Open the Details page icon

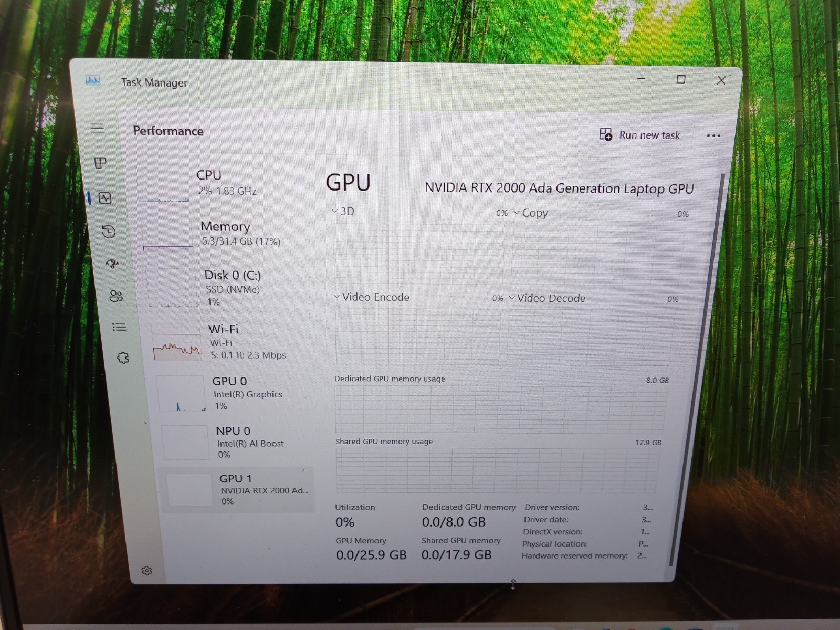click(x=119, y=327)
